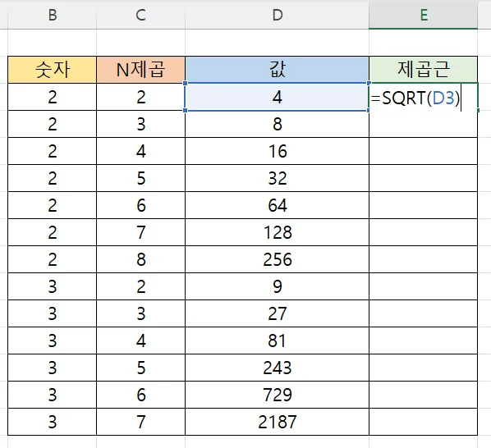
Task: Click the 값 header cell
Action: pyautogui.click(x=278, y=70)
